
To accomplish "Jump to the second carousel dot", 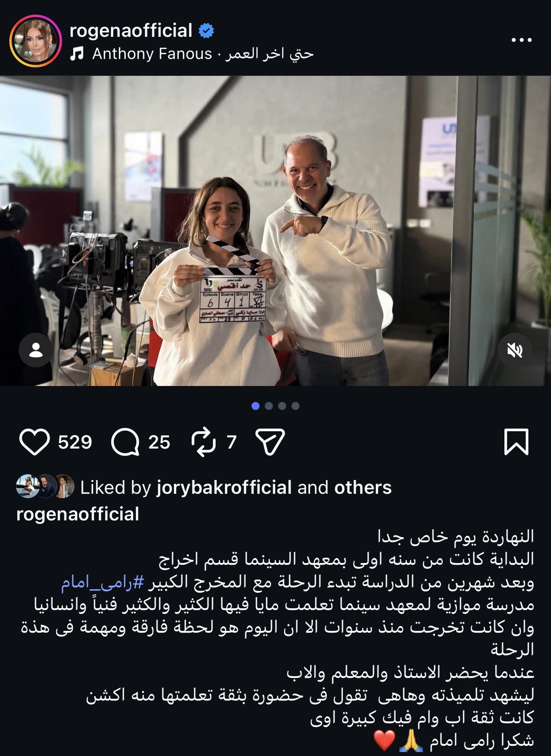I will pos(268,406).
